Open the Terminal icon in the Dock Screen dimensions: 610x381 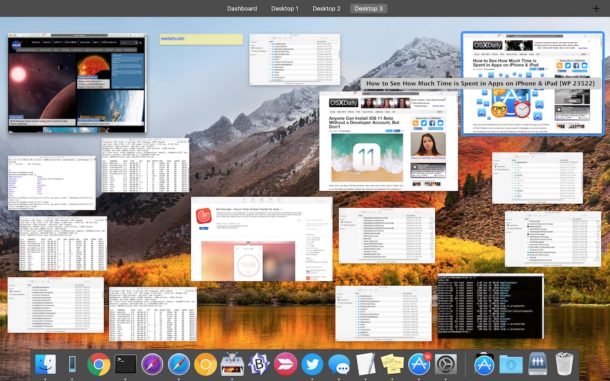point(125,364)
